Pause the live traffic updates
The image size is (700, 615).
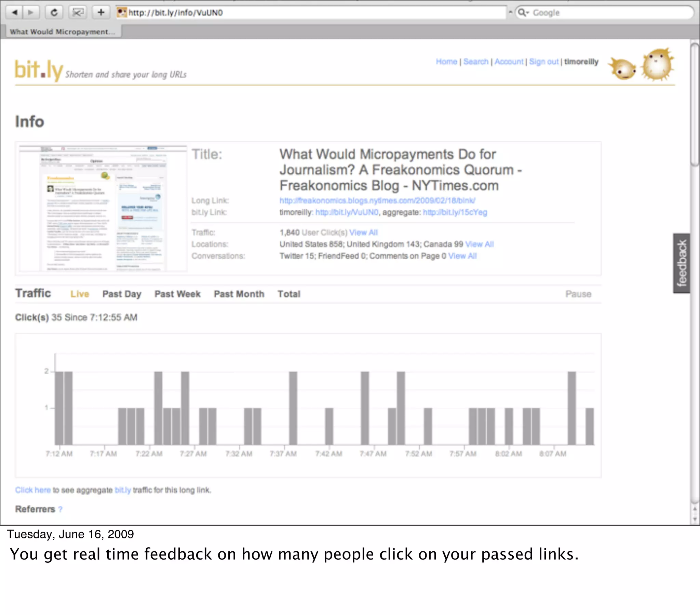tap(578, 294)
